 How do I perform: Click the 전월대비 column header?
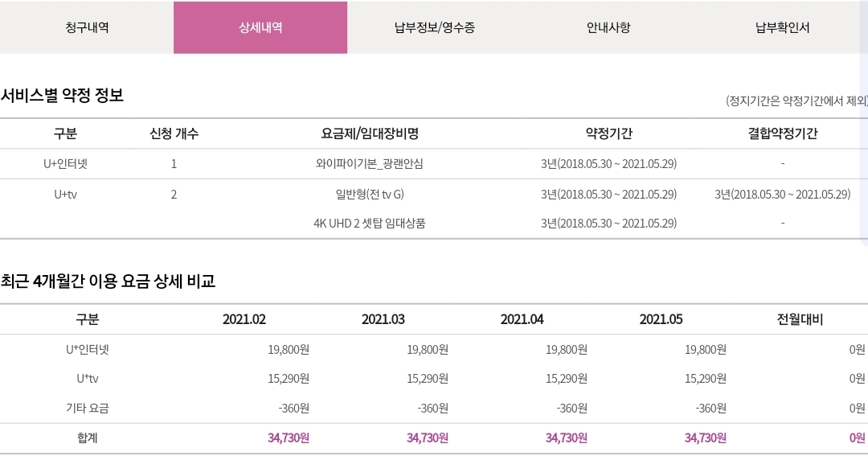click(800, 319)
